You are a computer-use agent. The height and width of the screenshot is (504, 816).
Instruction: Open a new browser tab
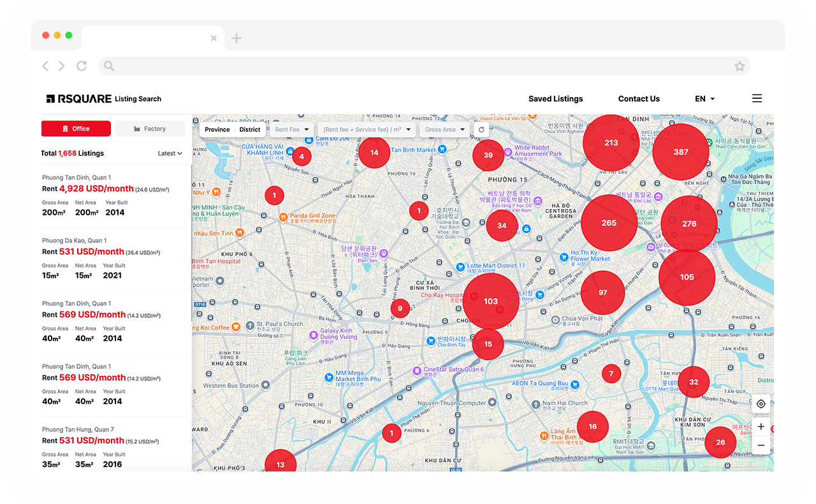(237, 38)
